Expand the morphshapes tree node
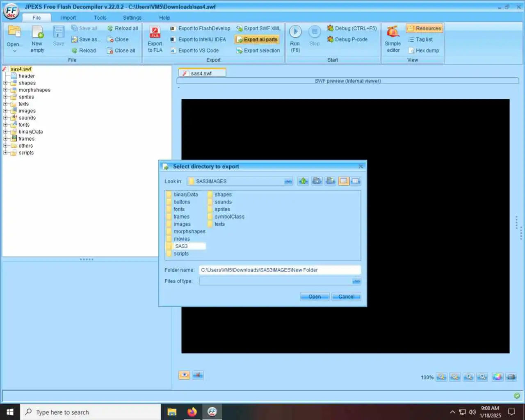 [x=6, y=90]
